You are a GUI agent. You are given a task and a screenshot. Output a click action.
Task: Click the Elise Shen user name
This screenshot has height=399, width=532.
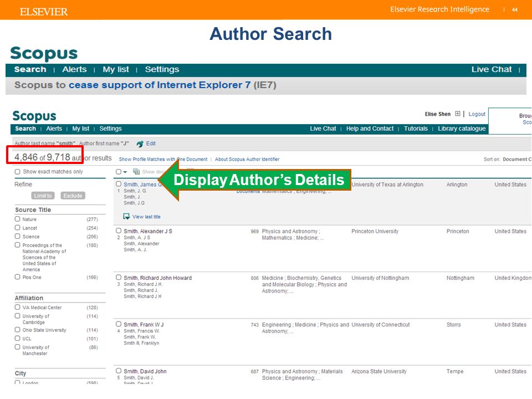438,114
